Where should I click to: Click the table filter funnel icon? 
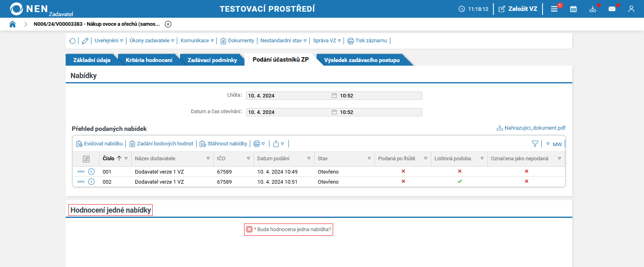(x=535, y=144)
